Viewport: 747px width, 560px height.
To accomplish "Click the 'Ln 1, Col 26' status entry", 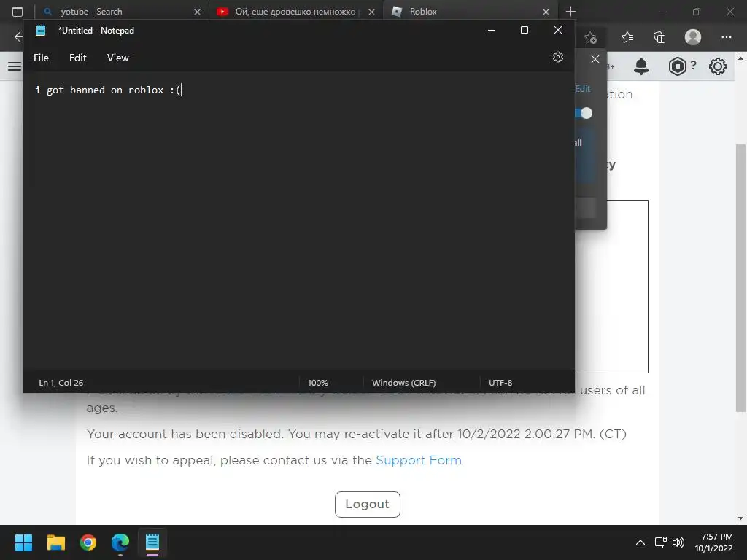I will click(61, 383).
